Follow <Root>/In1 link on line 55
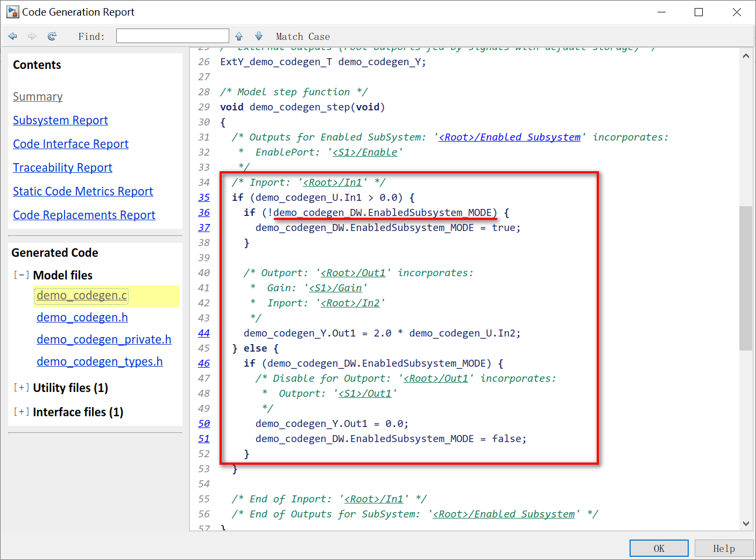The width and height of the screenshot is (756, 560). pos(373,499)
